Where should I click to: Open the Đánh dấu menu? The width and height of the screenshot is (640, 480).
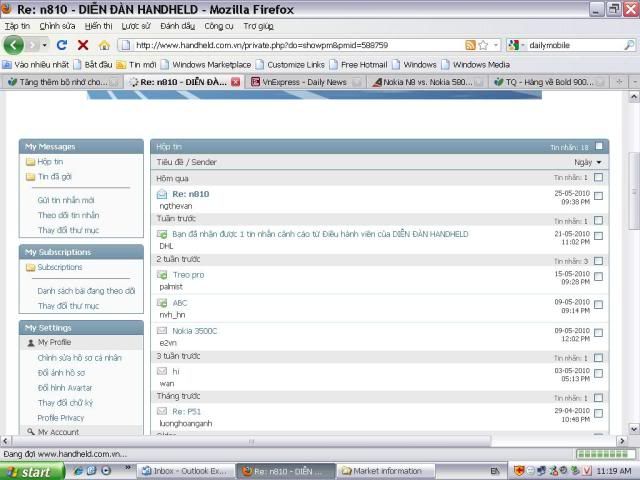point(177,26)
